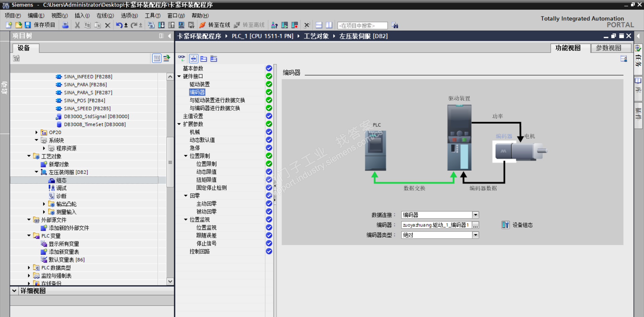Screen dimensions: 644x317
Task: Expand the OP20 folder
Action: tap(37, 132)
